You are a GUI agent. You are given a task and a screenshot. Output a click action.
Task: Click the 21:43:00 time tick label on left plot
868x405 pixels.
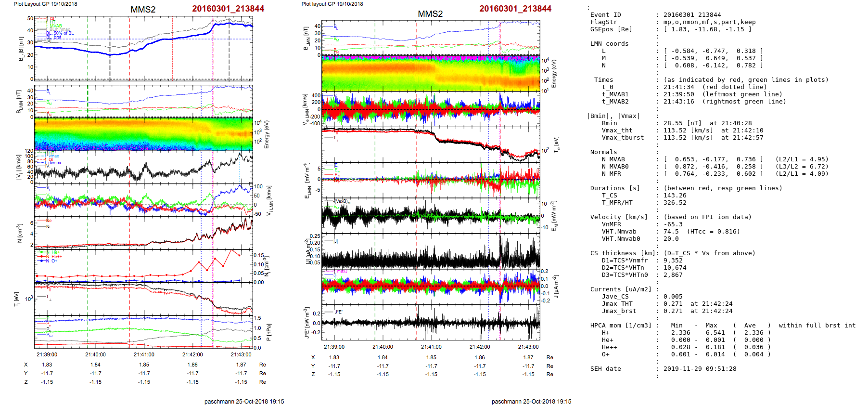pos(241,355)
